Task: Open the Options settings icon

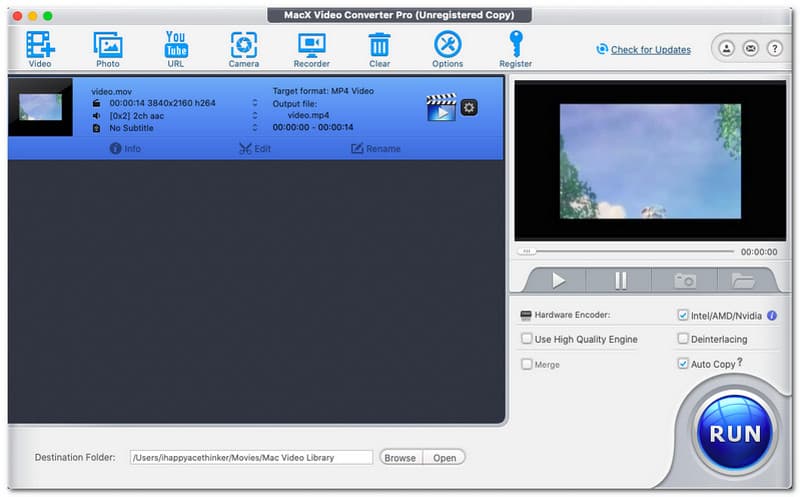Action: [447, 46]
